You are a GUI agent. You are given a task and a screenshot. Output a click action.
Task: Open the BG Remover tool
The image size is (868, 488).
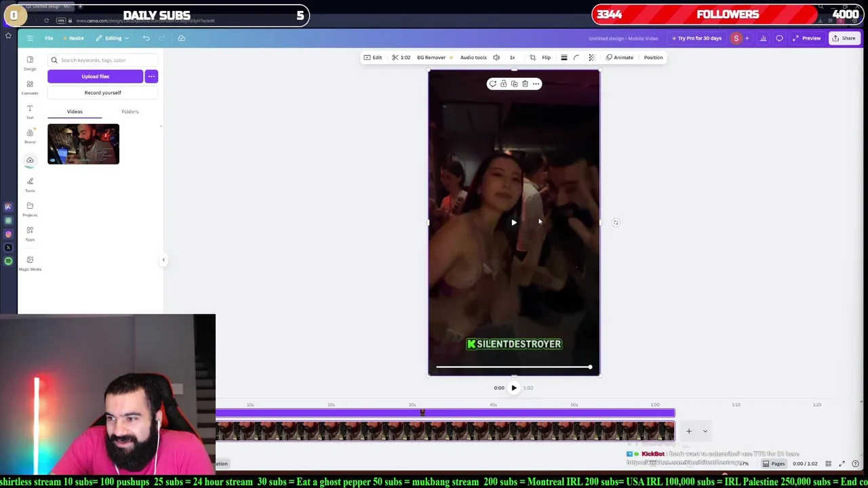click(434, 58)
